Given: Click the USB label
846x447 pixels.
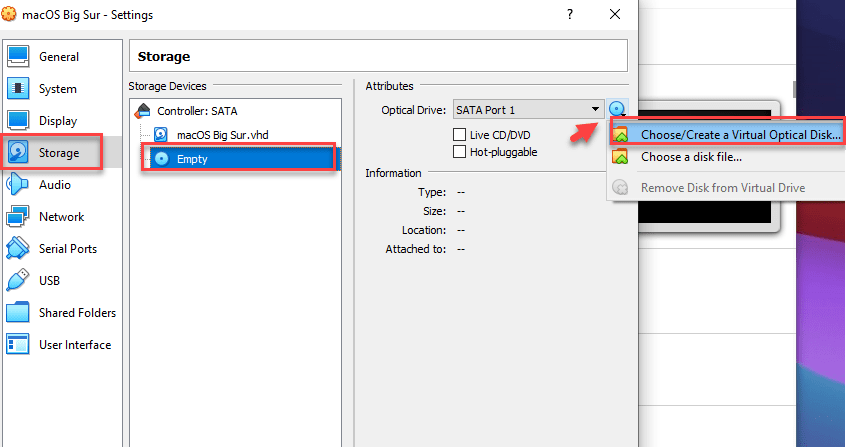Looking at the screenshot, I should pyautogui.click(x=49, y=281).
